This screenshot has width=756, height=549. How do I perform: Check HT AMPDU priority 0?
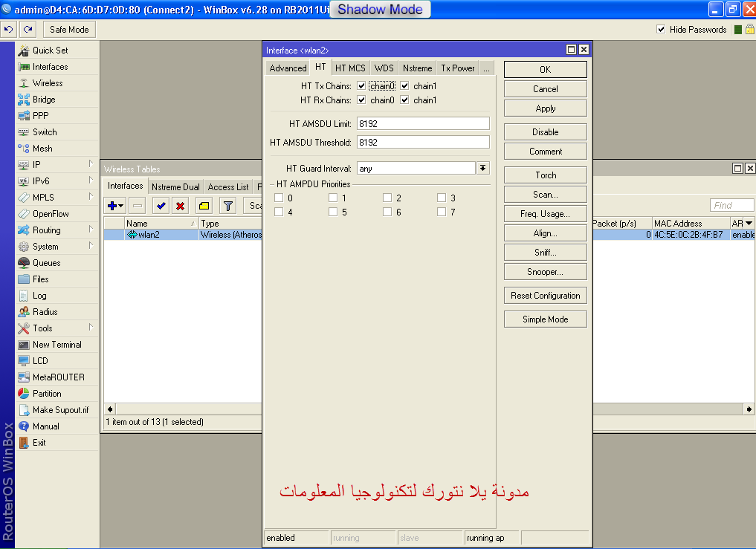point(279,198)
